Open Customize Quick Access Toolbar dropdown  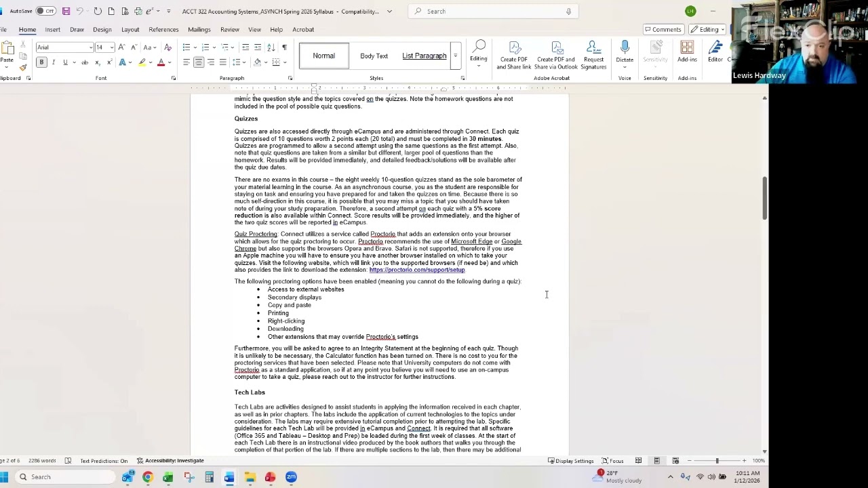tap(168, 11)
